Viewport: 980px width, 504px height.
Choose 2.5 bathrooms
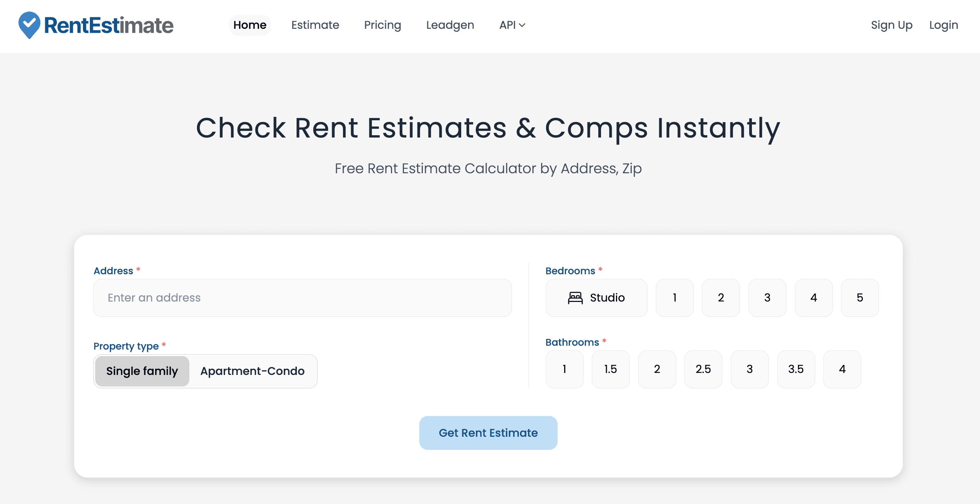click(x=703, y=369)
